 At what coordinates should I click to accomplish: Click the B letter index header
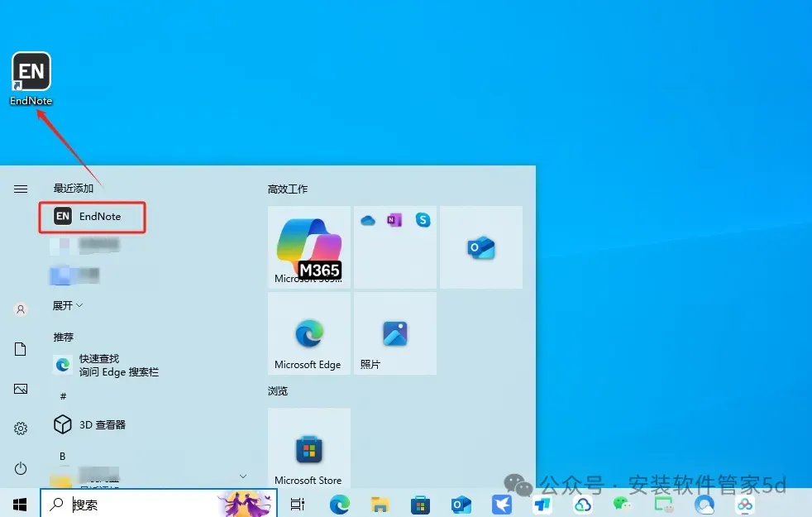[x=63, y=457]
